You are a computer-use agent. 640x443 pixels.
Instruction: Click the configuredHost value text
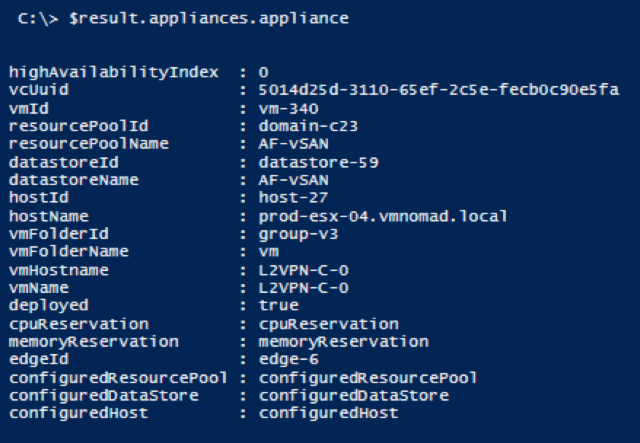point(329,413)
